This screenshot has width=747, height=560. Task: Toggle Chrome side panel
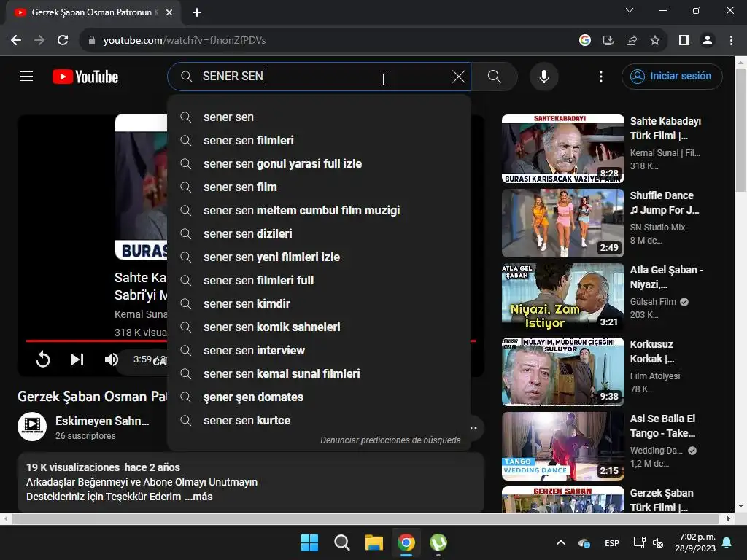click(x=684, y=41)
